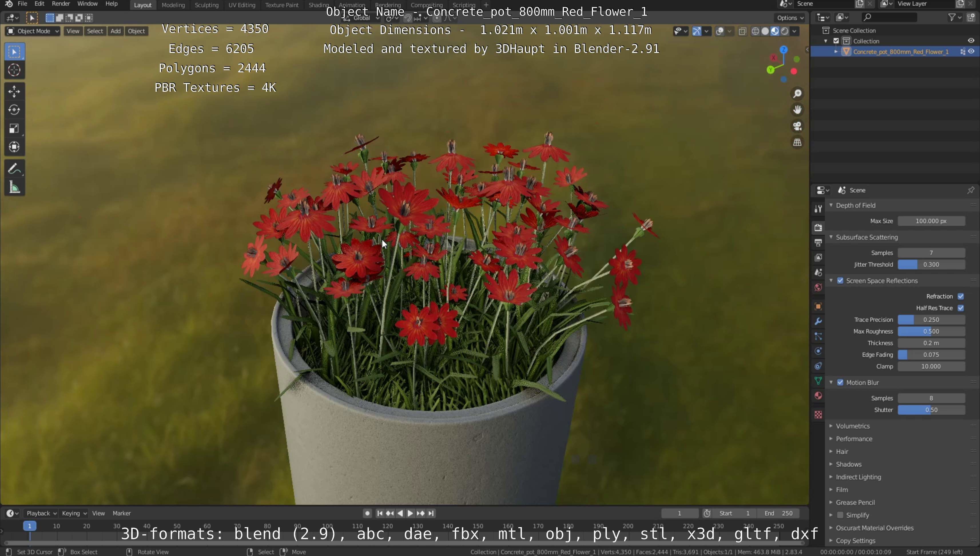980x556 pixels.
Task: Play the animation forward
Action: click(410, 513)
